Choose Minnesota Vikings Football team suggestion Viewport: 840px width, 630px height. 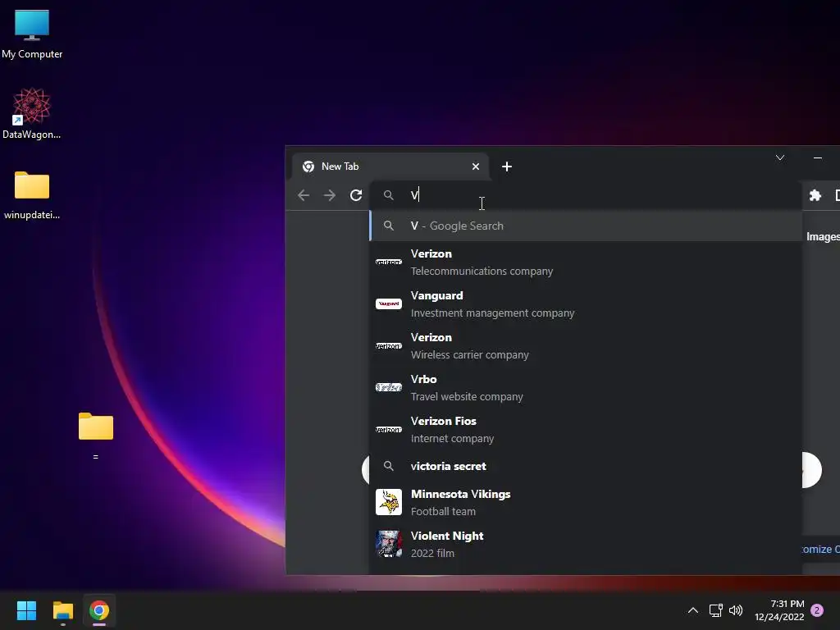point(586,502)
